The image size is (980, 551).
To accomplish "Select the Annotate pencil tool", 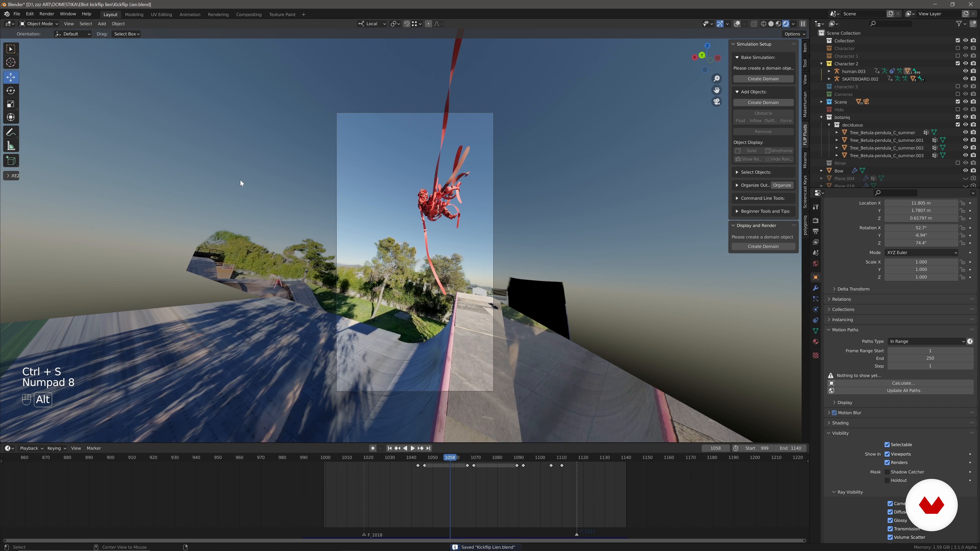I will [11, 132].
